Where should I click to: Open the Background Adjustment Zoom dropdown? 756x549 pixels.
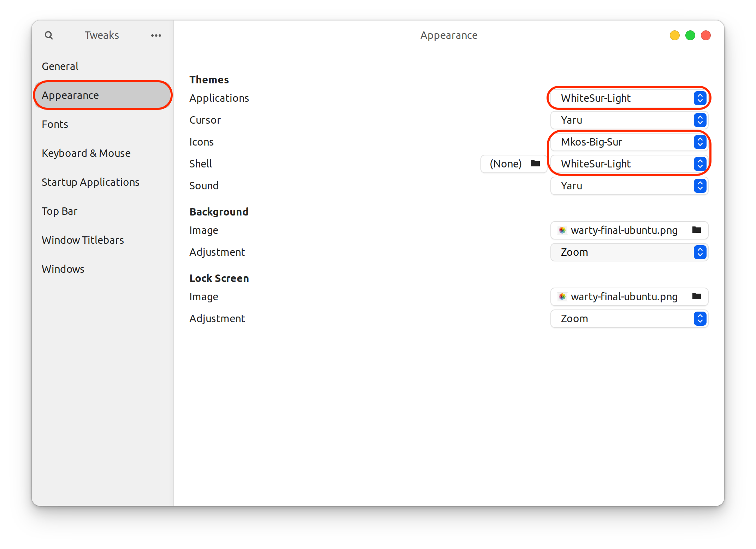click(629, 252)
